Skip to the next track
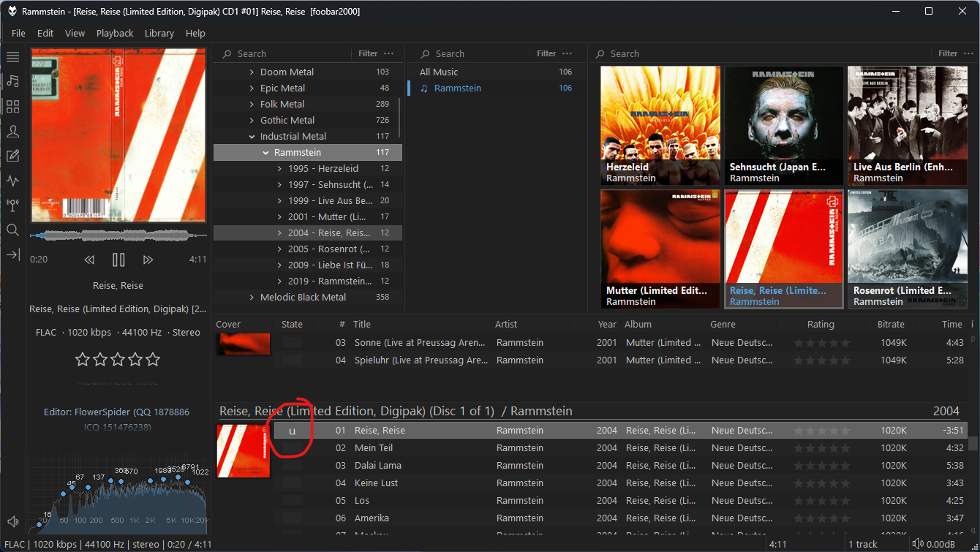980x552 pixels. pos(148,260)
